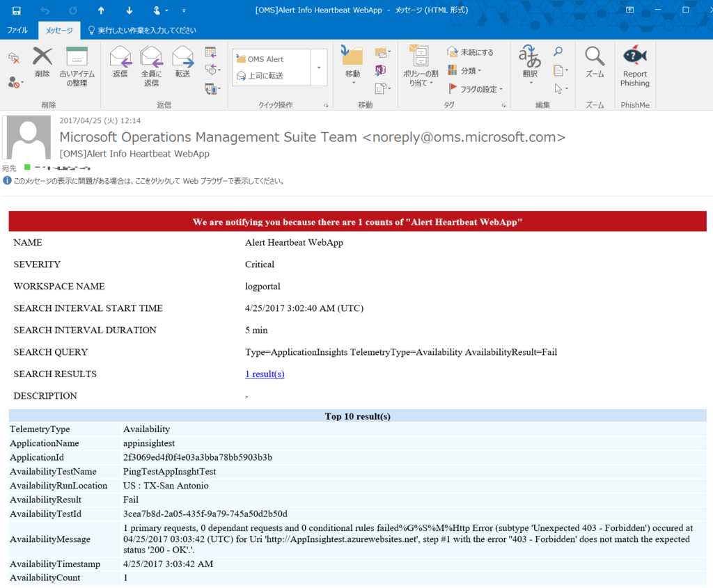Expand the Quick Steps gallery

(319, 67)
